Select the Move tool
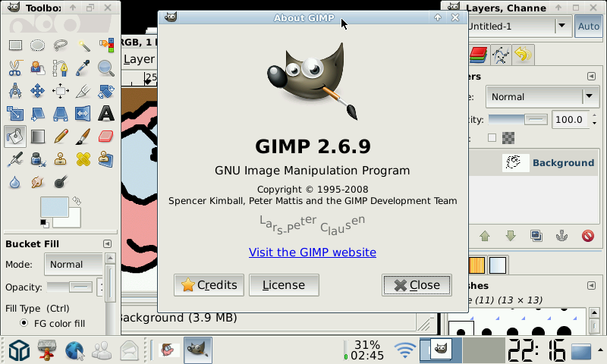Image resolution: width=607 pixels, height=364 pixels. (x=37, y=91)
